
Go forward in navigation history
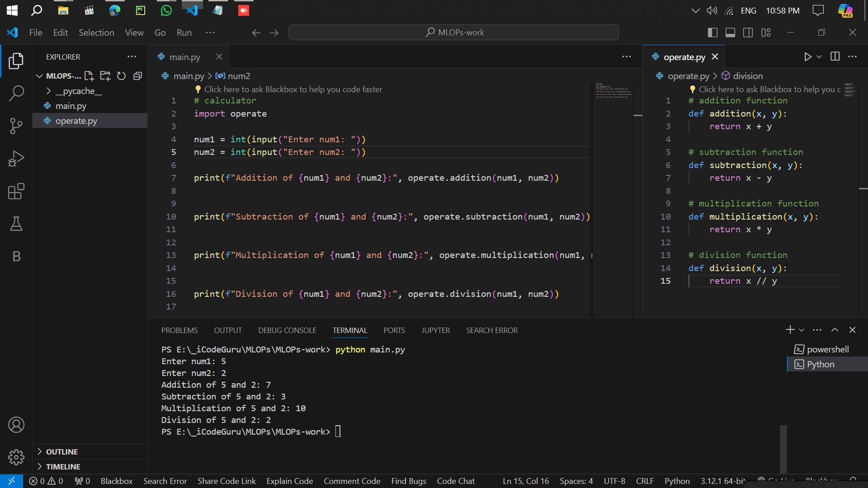pyautogui.click(x=274, y=33)
